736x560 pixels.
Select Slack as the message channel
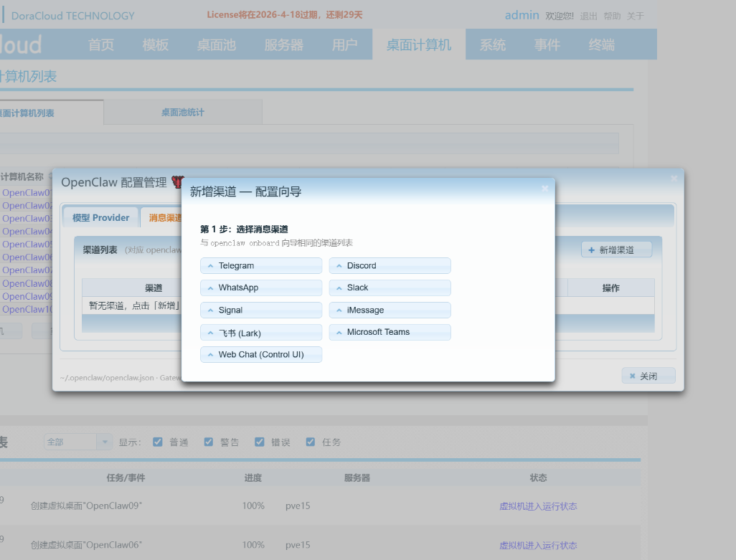[x=390, y=288]
